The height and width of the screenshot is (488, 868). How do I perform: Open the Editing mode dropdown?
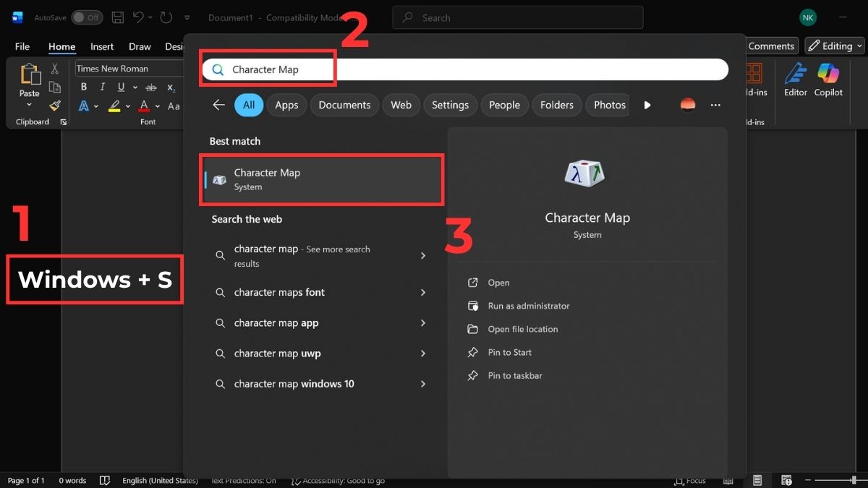coord(835,46)
